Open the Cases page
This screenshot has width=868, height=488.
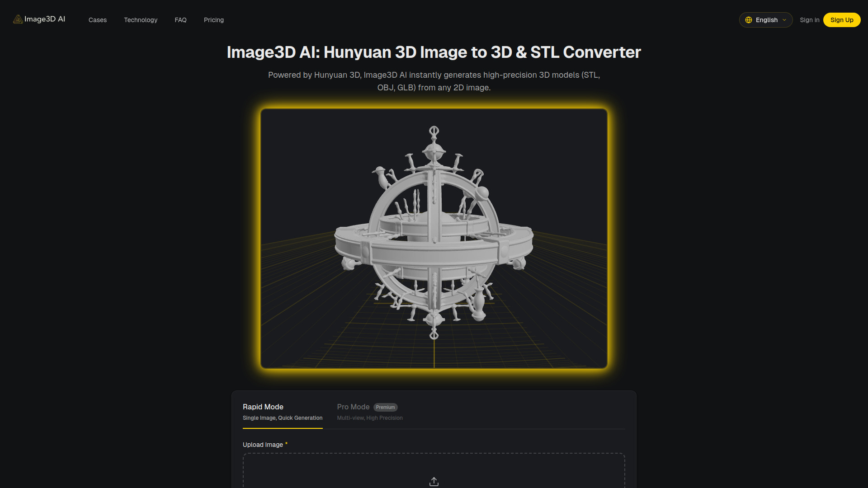97,20
